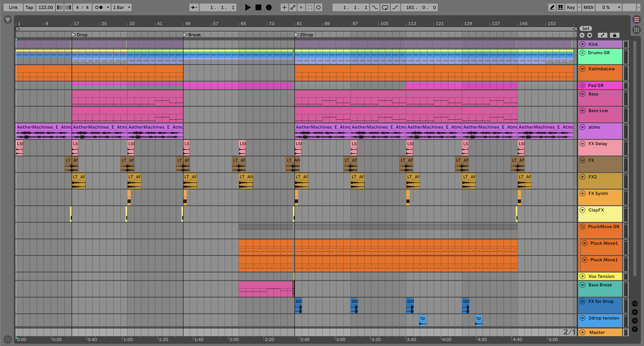644x346 pixels.
Task: Click the Break locator marker
Action: pos(185,35)
